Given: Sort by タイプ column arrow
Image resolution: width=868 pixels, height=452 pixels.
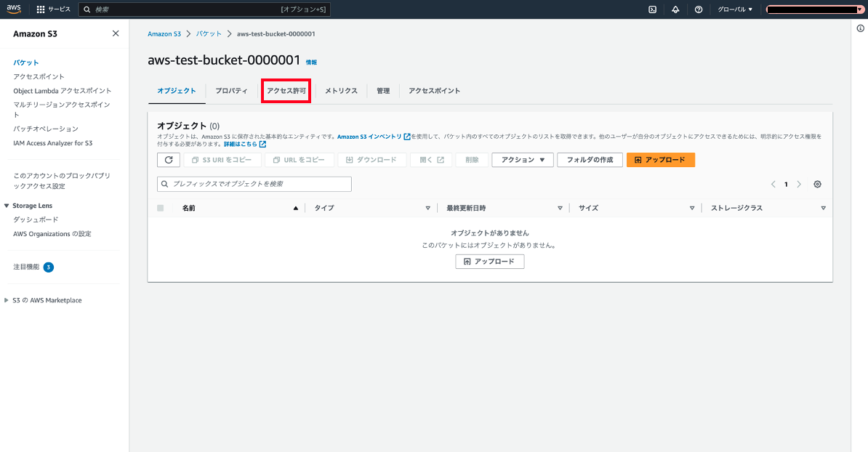Looking at the screenshot, I should click(x=428, y=208).
